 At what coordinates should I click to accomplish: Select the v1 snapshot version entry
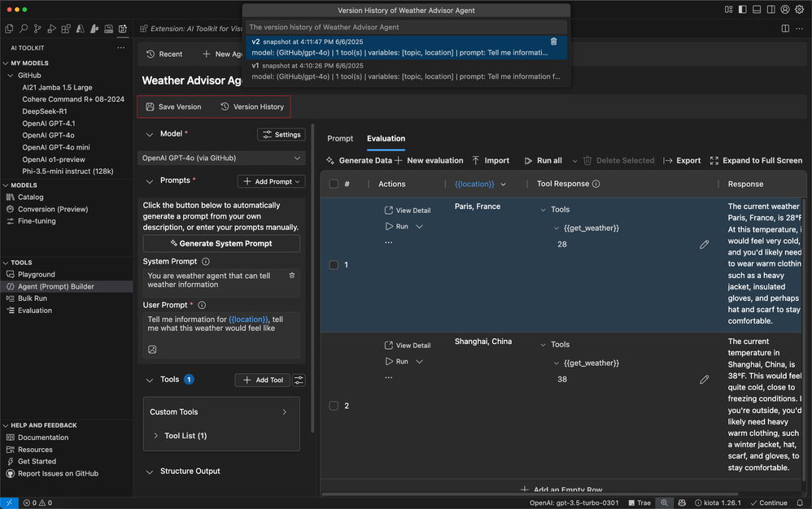tap(406, 71)
